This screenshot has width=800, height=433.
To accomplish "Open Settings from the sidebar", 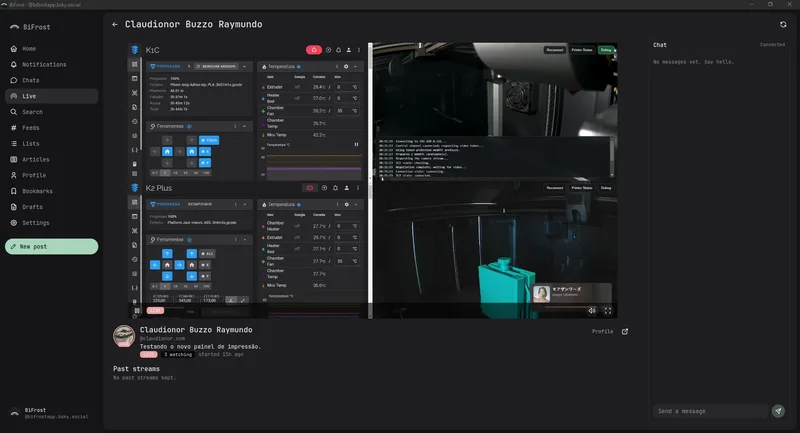I will click(x=51, y=222).
